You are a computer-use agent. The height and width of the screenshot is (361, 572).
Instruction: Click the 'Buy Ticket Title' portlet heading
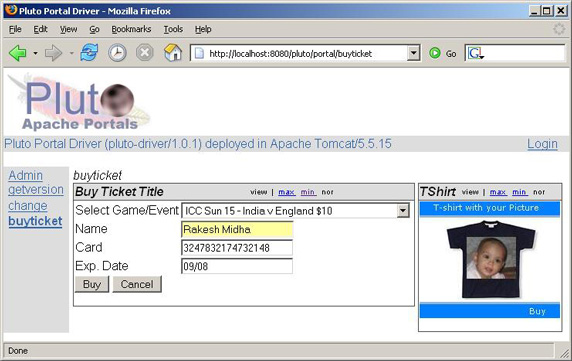pos(119,192)
